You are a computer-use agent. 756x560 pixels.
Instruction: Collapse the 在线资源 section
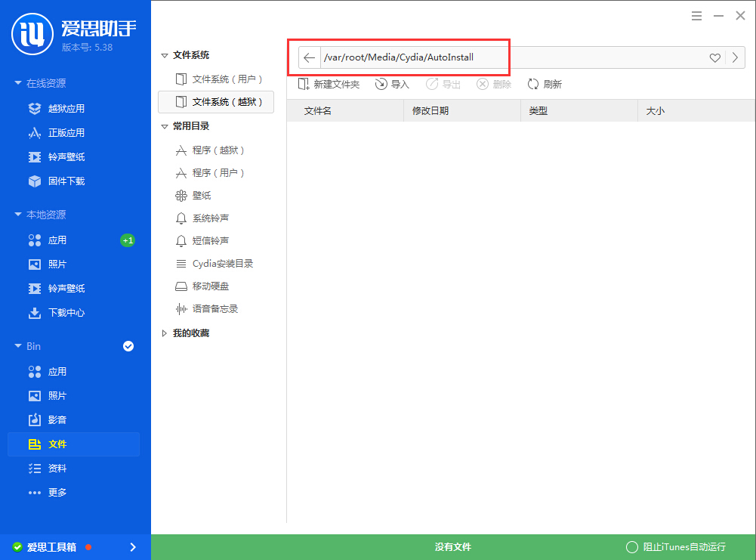18,83
